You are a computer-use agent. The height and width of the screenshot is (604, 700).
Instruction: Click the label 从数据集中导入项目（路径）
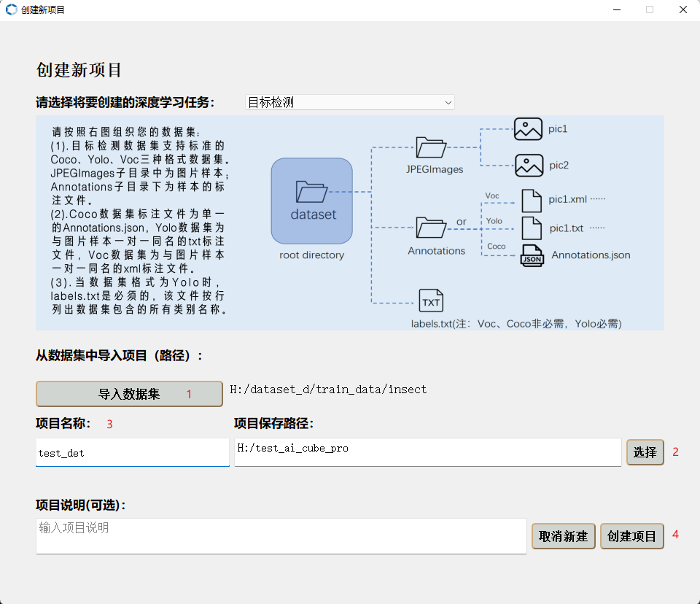click(119, 356)
